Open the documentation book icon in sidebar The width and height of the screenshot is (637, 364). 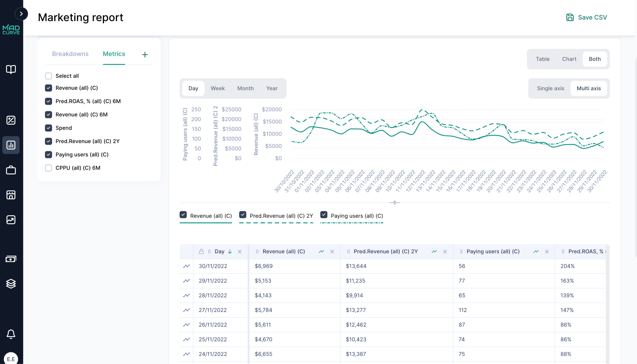11,70
